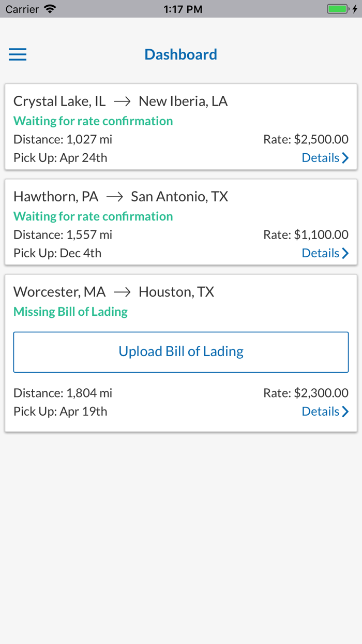Viewport: 362px width, 644px height.
Task: Open Details for Crystal Lake load
Action: 325,158
